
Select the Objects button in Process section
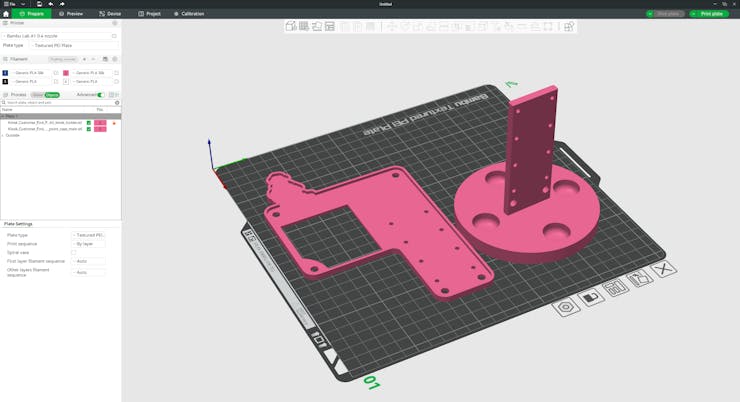(x=52, y=95)
